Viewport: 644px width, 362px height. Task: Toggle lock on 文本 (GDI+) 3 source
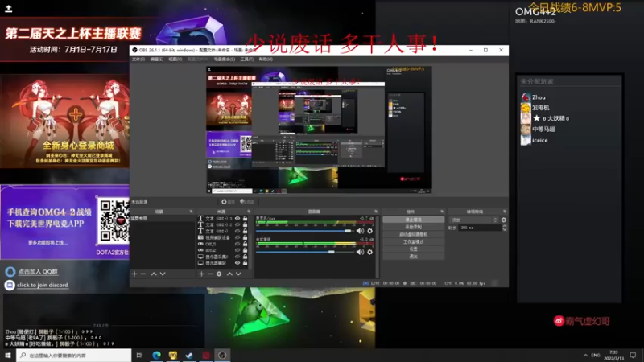click(x=246, y=218)
